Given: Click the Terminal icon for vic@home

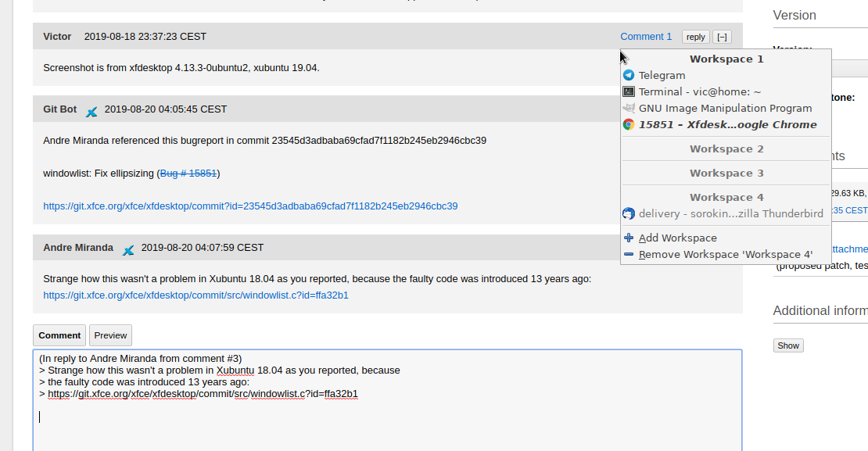Looking at the screenshot, I should coord(629,91).
